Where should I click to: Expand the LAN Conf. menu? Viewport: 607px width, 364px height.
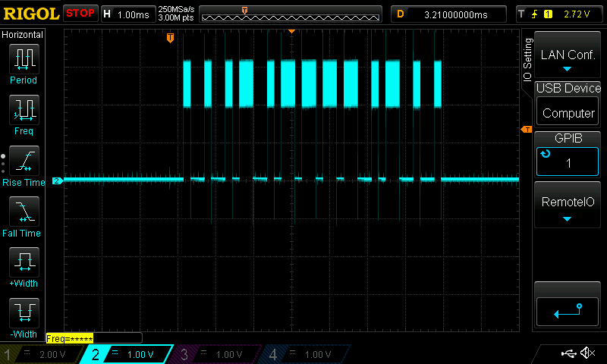pos(567,55)
